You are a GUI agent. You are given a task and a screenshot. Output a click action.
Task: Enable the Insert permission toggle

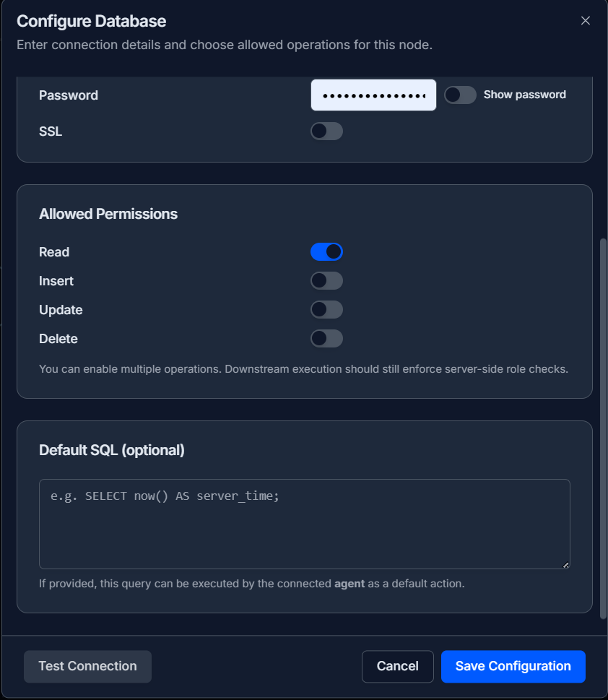coord(326,280)
